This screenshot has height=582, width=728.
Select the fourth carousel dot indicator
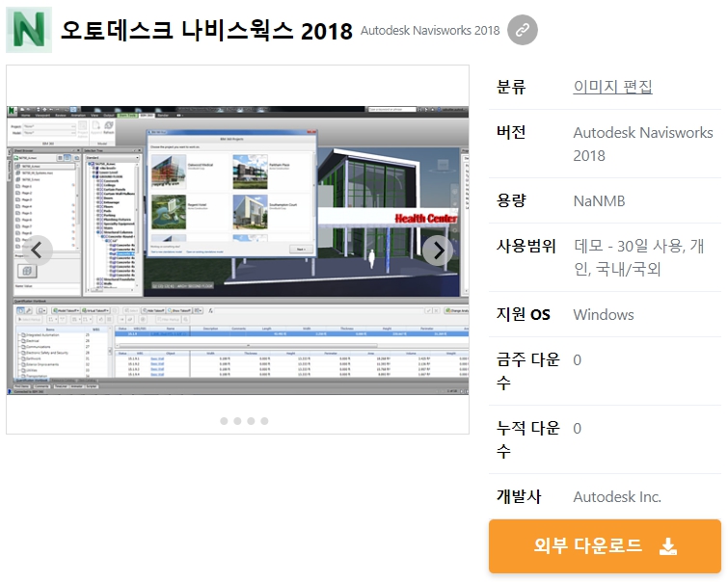coord(264,421)
